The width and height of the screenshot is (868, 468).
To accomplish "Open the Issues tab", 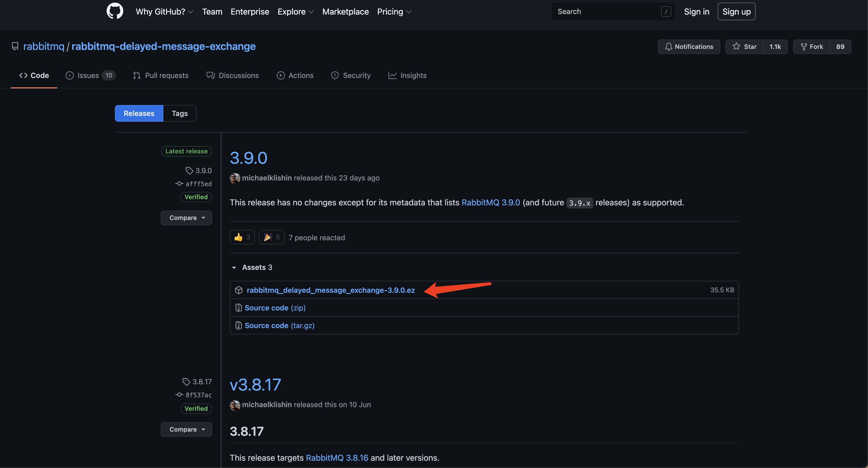I will [x=90, y=75].
